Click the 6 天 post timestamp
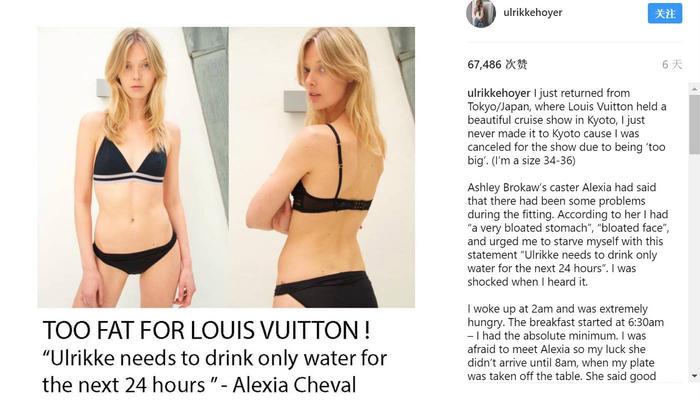 point(672,64)
